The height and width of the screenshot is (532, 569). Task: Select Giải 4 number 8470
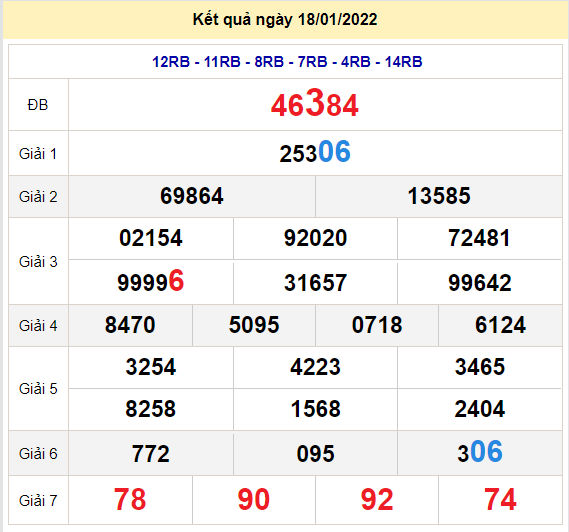(130, 325)
